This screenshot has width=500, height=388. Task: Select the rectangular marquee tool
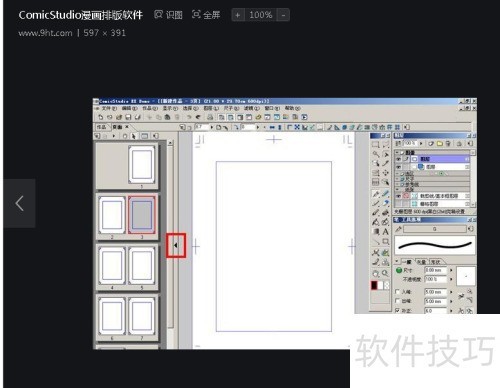(376, 145)
